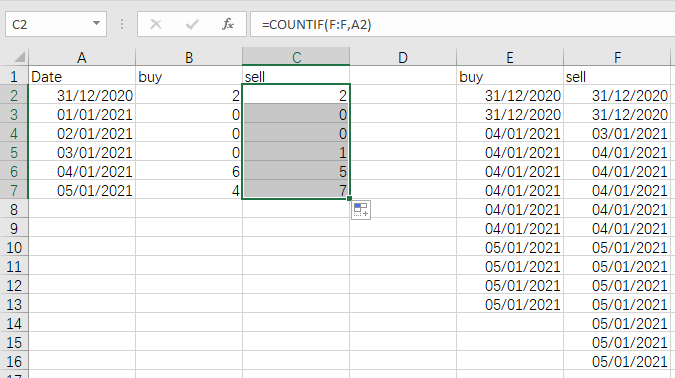Select column D header
Image resolution: width=675 pixels, height=378 pixels.
[403, 57]
